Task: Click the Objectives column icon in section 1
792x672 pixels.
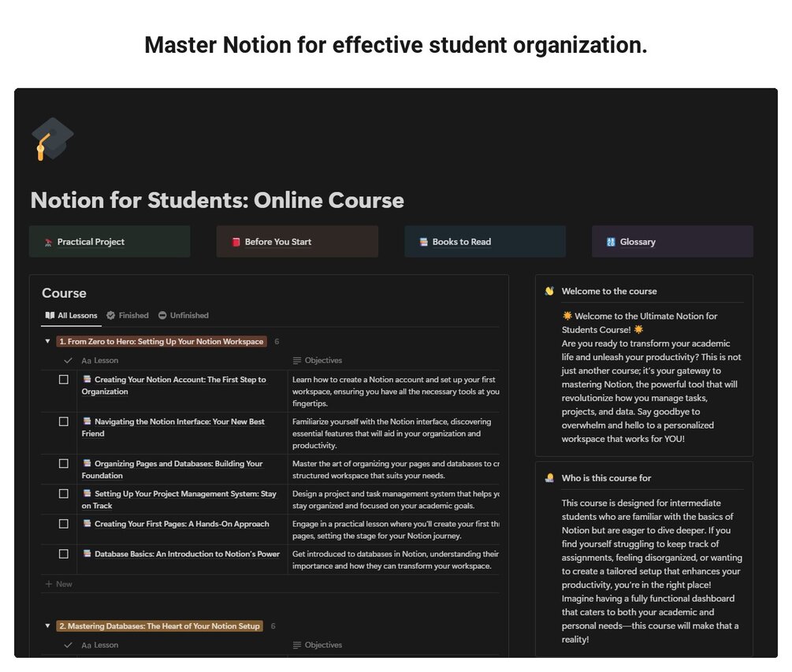Action: coord(297,361)
